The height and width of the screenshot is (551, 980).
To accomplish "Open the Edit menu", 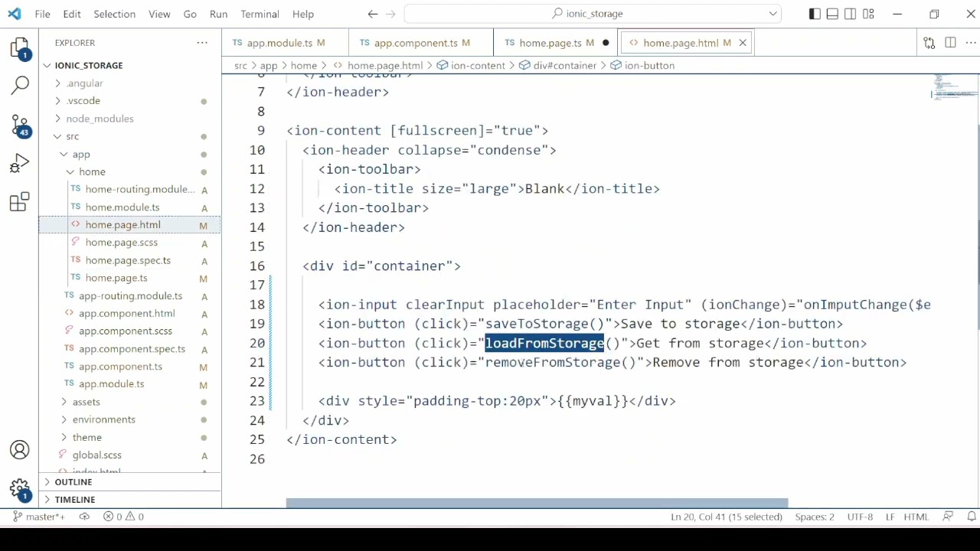I will click(x=72, y=14).
